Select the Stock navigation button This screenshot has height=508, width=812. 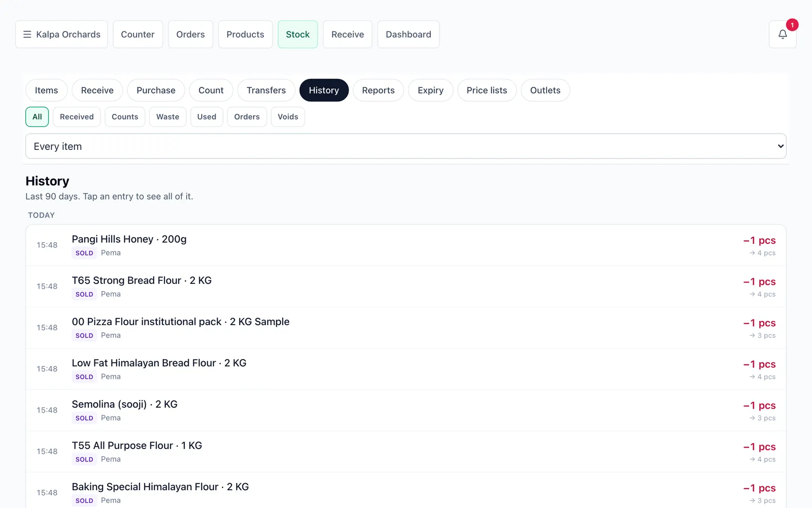[297, 34]
